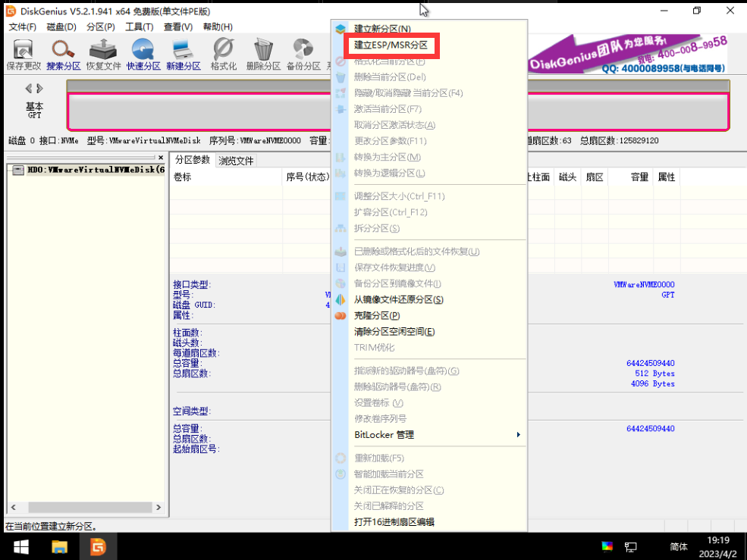Click the Backup Partition (备份分区) toolbar icon
Image resolution: width=747 pixels, height=560 pixels.
coord(303,55)
